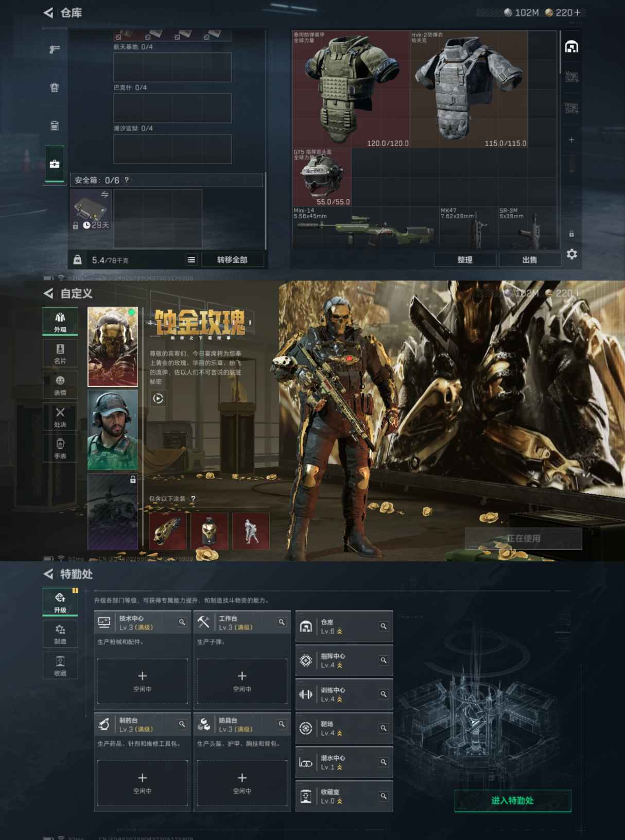Open the empty 制药台 production slot
The width and height of the screenshot is (625, 840).
coord(143,782)
